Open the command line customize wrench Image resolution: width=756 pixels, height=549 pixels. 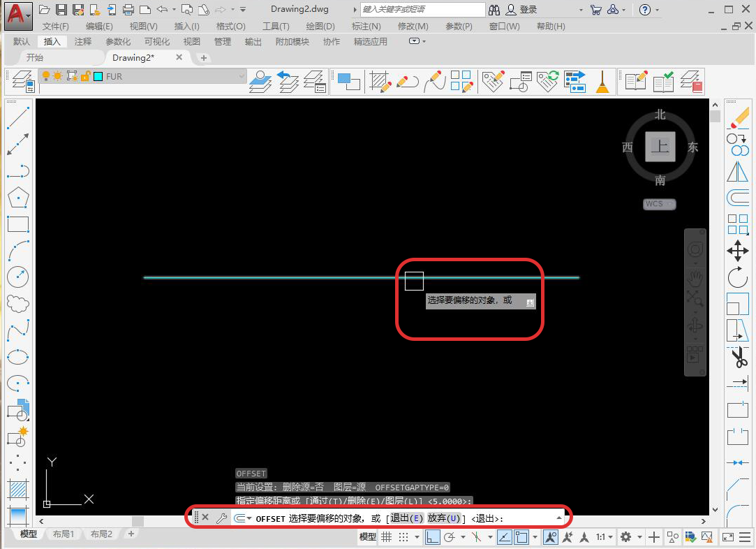[x=221, y=518]
